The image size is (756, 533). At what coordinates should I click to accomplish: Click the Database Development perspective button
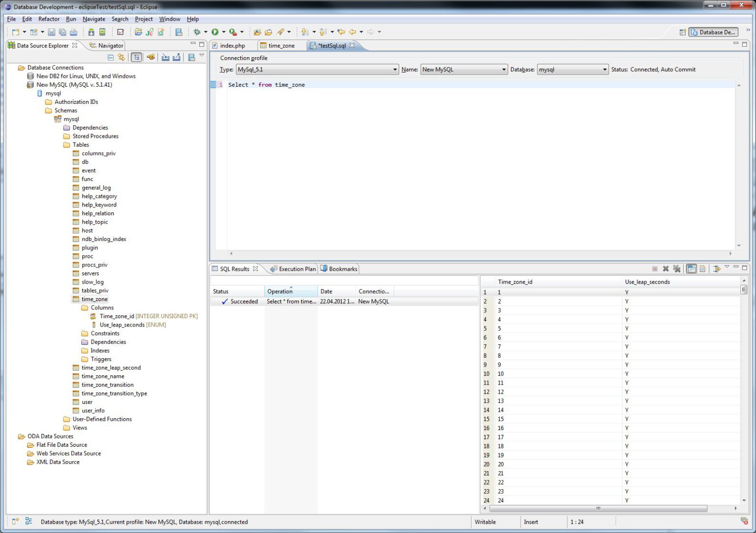point(713,32)
